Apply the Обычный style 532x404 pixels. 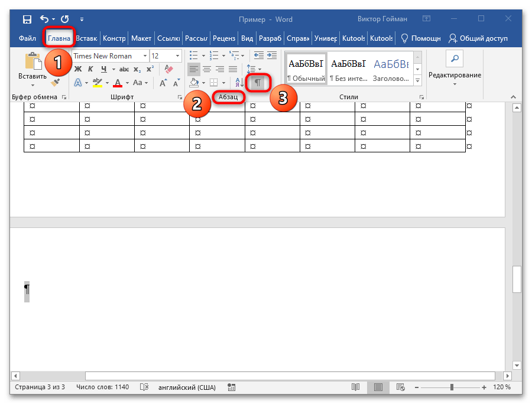point(306,69)
